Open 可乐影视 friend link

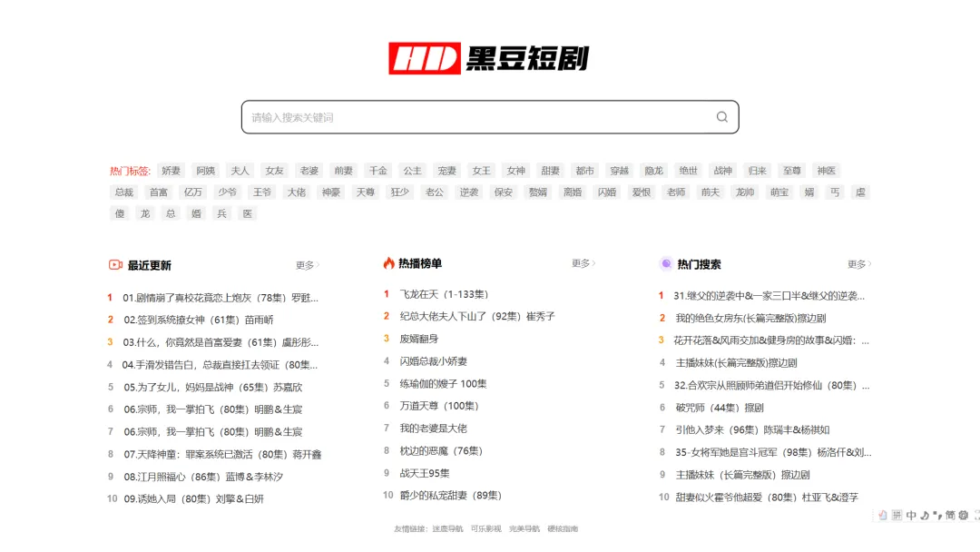[485, 529]
